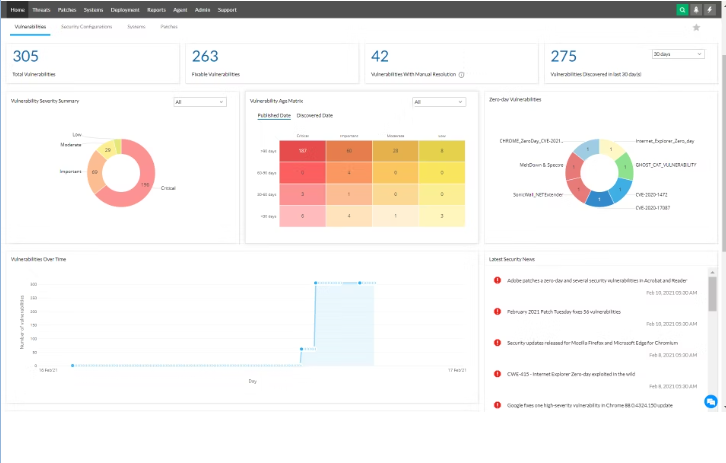Open the blue chat bubble icon

tap(710, 401)
